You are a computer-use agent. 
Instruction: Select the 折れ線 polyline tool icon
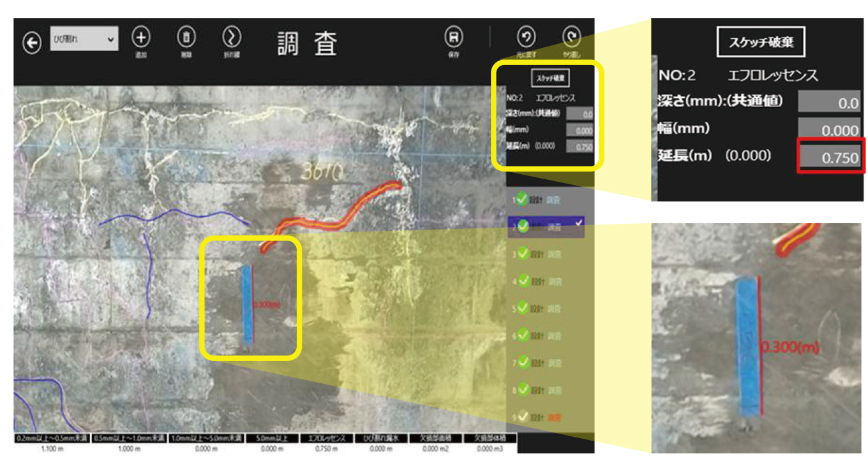tap(231, 37)
